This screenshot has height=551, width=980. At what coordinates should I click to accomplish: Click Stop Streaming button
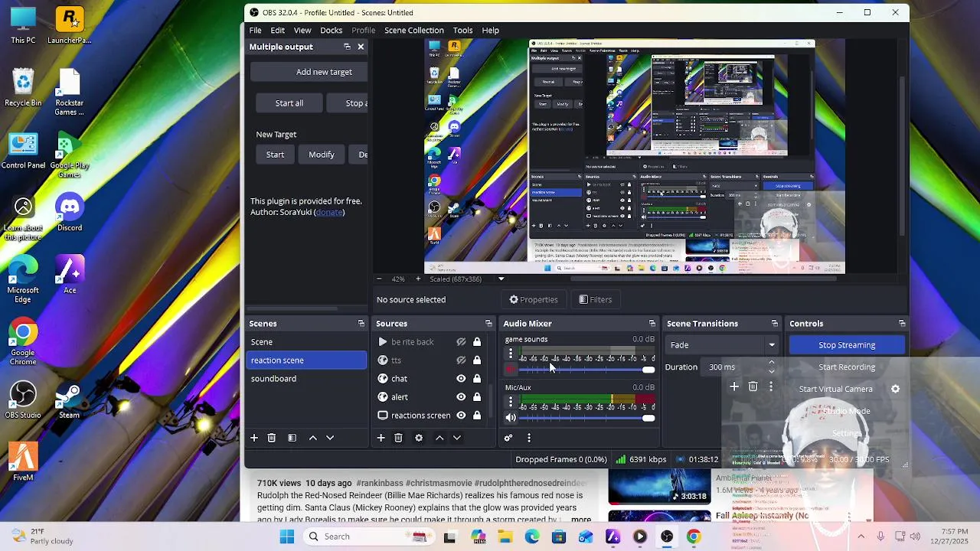pyautogui.click(x=847, y=345)
